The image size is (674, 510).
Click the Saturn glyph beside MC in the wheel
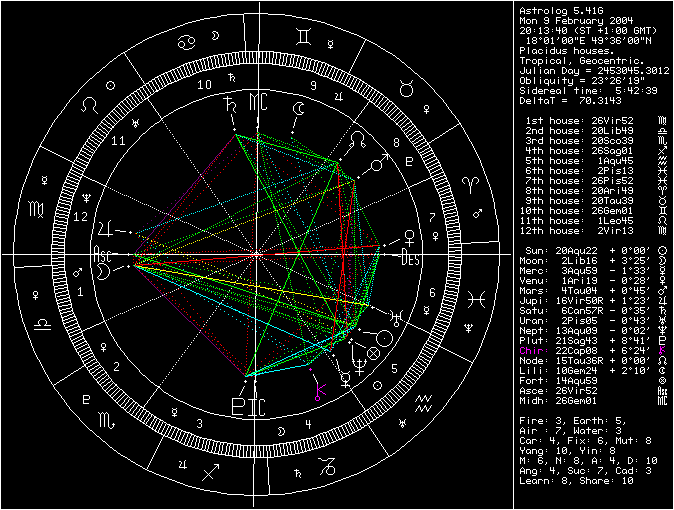[x=232, y=104]
